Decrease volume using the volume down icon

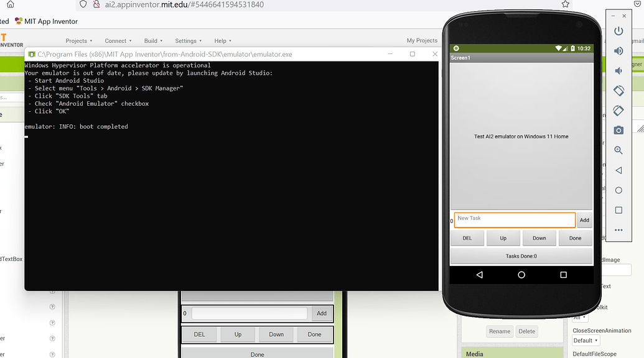coord(618,70)
